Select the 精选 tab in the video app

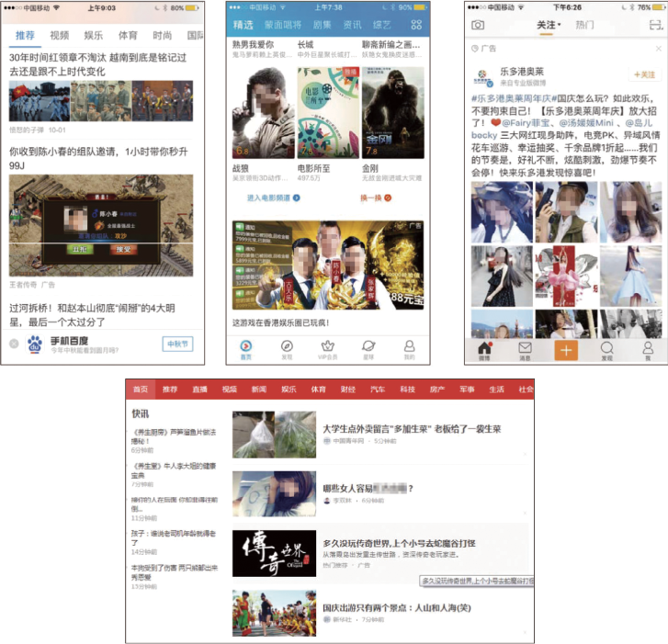click(243, 25)
